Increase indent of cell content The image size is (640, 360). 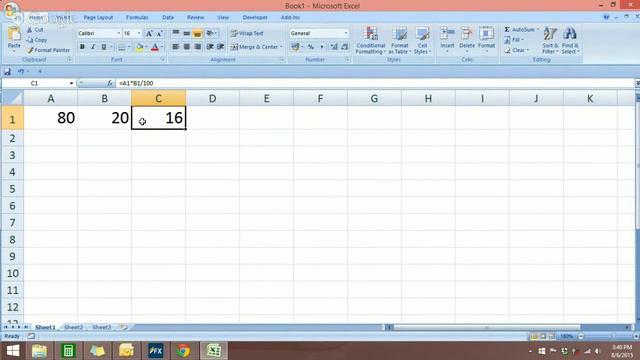click(x=220, y=47)
